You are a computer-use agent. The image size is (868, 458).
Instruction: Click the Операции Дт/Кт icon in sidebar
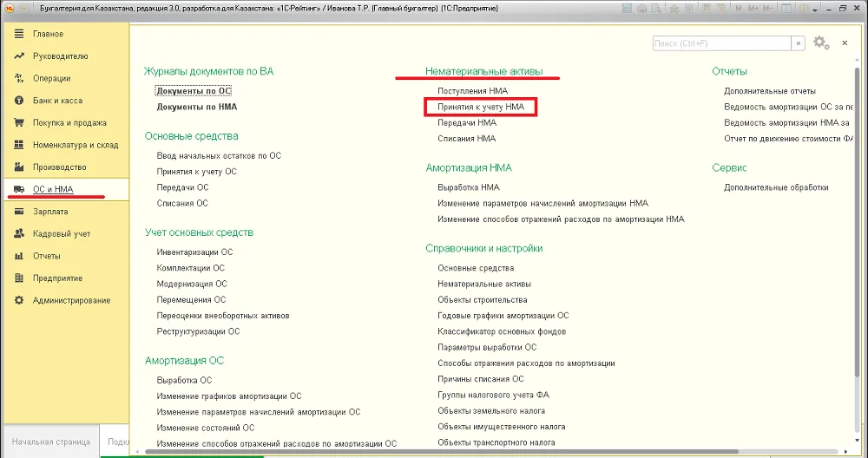(19, 78)
